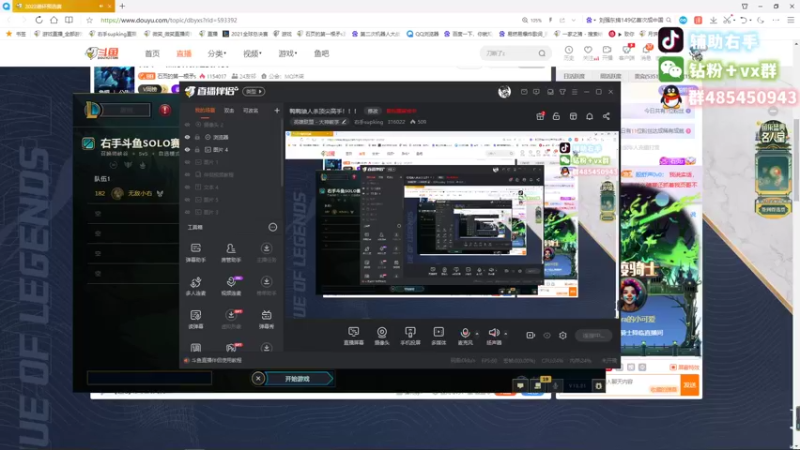
Task: Click the League of Legends logo icon
Action: pyautogui.click(x=92, y=110)
